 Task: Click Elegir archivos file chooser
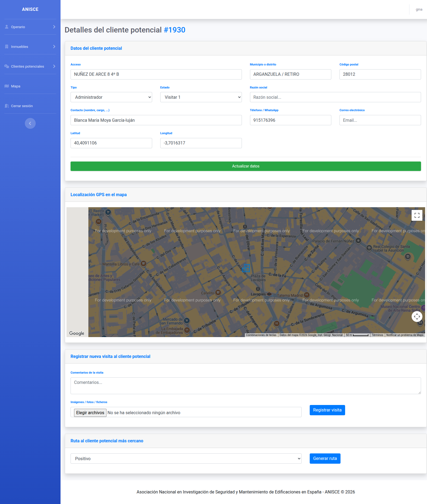point(90,413)
